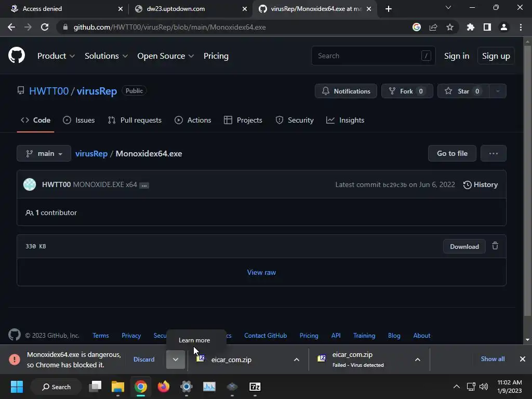
Task: Click the Sign in link
Action: [x=457, y=56]
